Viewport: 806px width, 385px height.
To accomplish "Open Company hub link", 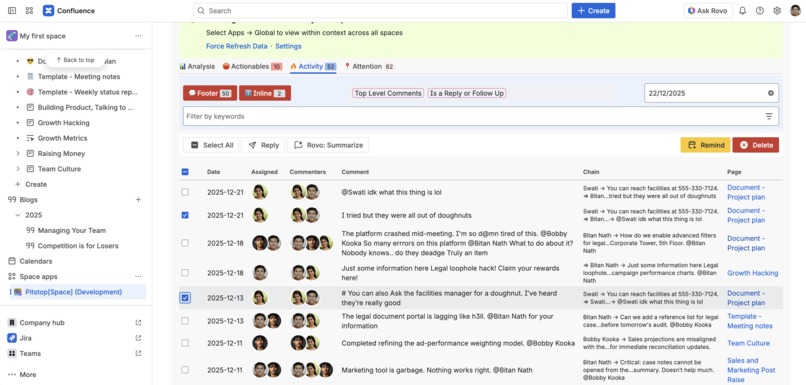I will (x=43, y=323).
